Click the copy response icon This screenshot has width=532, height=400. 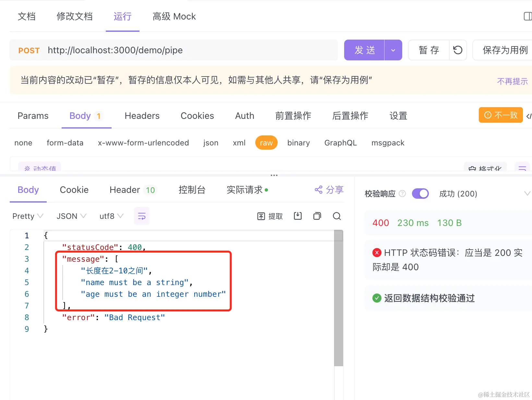tap(317, 216)
